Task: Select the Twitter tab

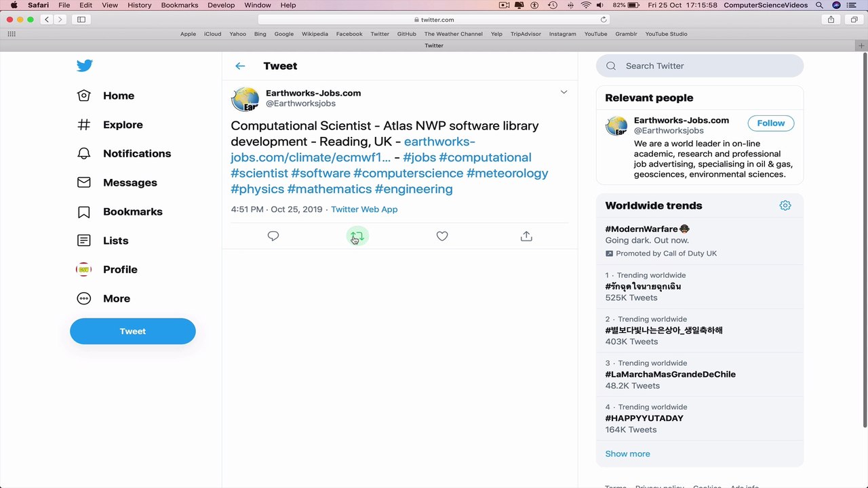Action: [x=434, y=45]
